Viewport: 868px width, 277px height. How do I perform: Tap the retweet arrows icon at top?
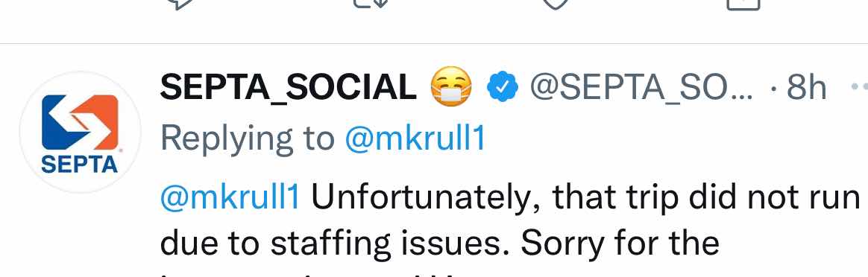point(372,4)
